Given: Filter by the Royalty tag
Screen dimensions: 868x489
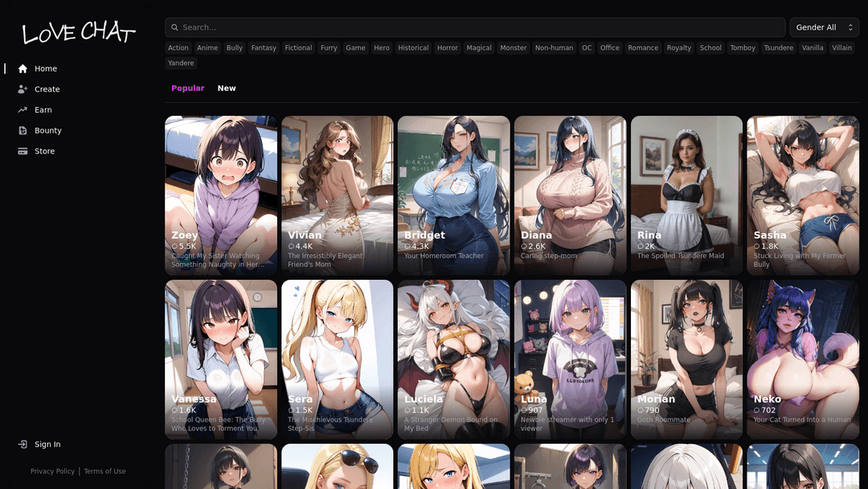Looking at the screenshot, I should pos(679,47).
